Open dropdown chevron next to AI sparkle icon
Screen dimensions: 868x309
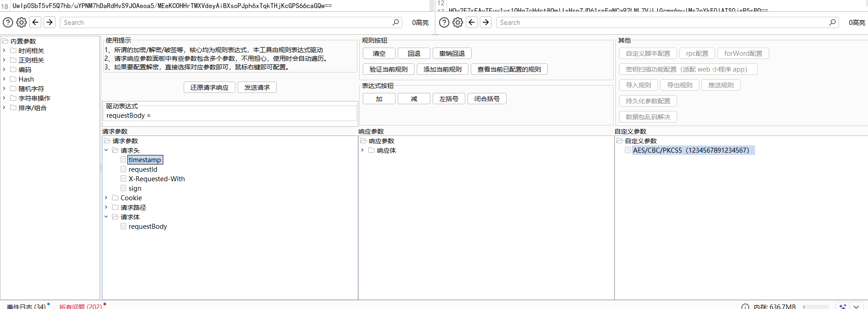click(856, 306)
